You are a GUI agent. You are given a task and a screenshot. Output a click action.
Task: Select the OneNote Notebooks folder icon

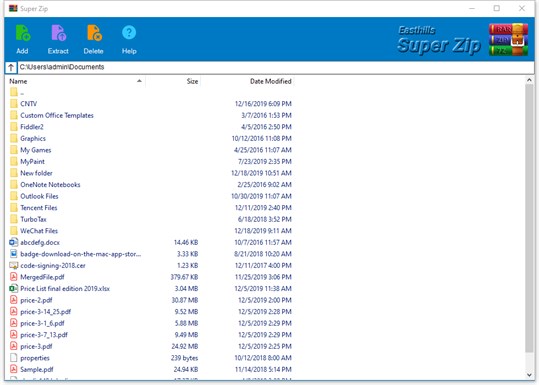point(14,184)
